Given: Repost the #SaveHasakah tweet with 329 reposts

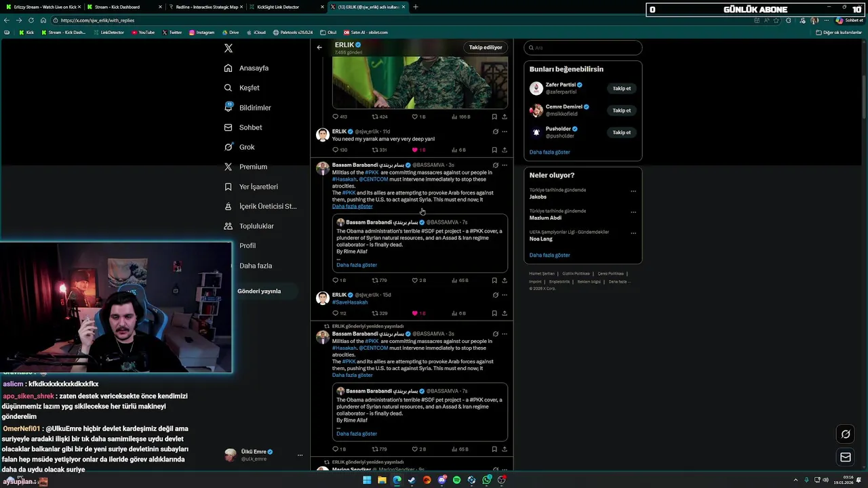Looking at the screenshot, I should [380, 313].
